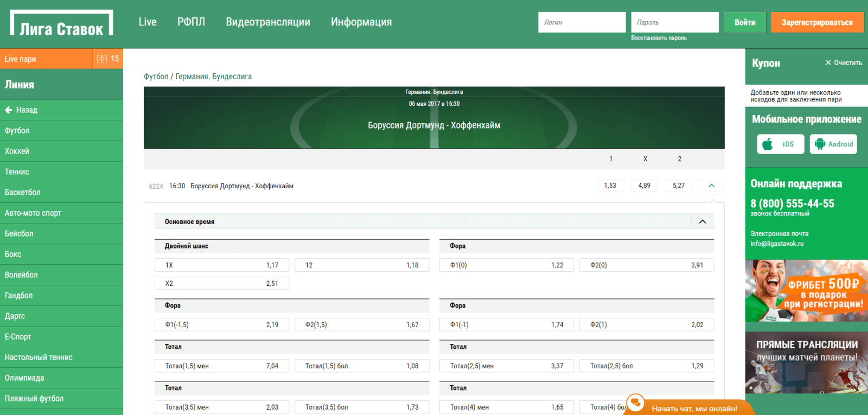Select Теннис in sidebar

coord(61,172)
